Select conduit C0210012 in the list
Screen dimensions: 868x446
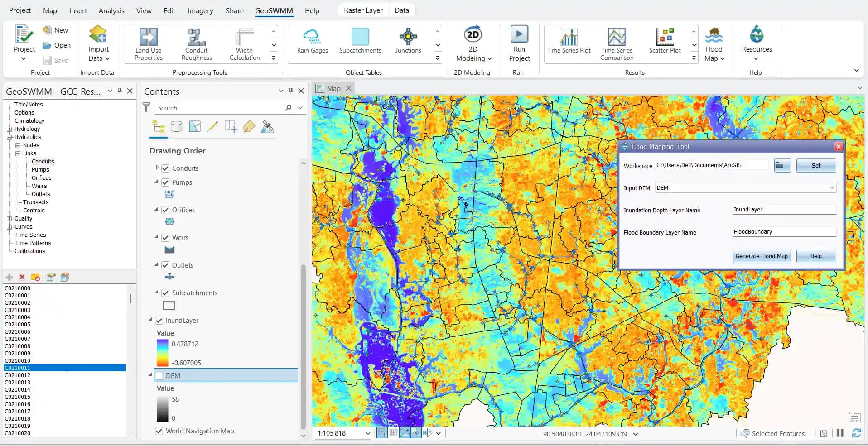pyautogui.click(x=18, y=375)
